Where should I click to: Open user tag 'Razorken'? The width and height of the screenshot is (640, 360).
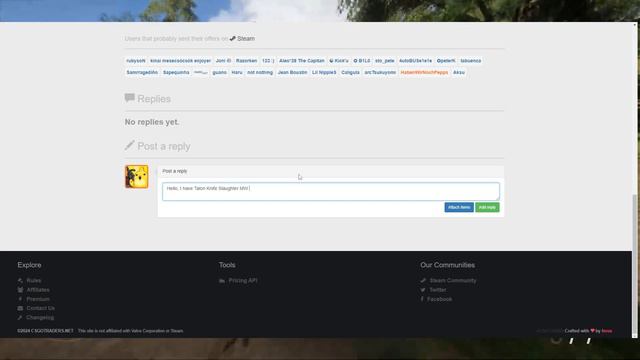tap(246, 61)
